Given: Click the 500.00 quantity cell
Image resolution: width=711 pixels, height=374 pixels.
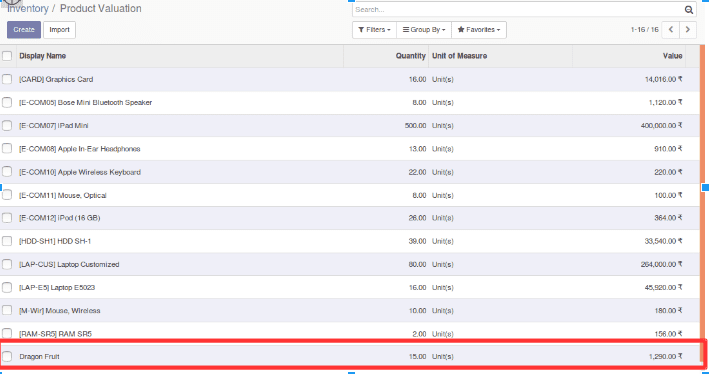Looking at the screenshot, I should [415, 126].
